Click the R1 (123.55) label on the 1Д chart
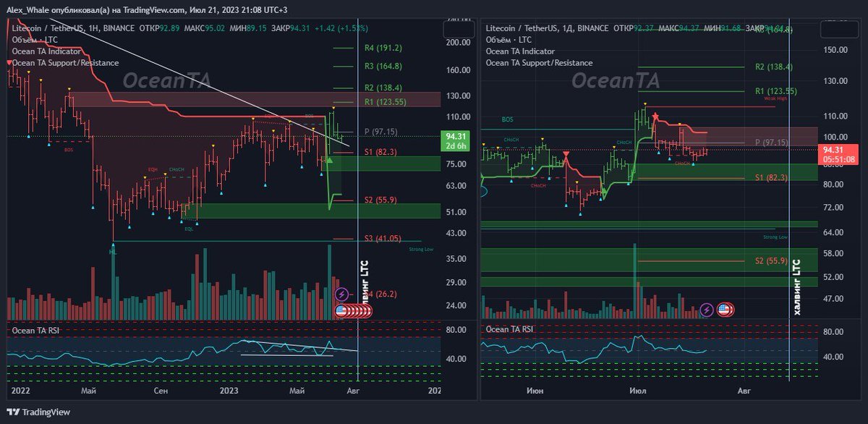This screenshot has width=868, height=424. 775,92
